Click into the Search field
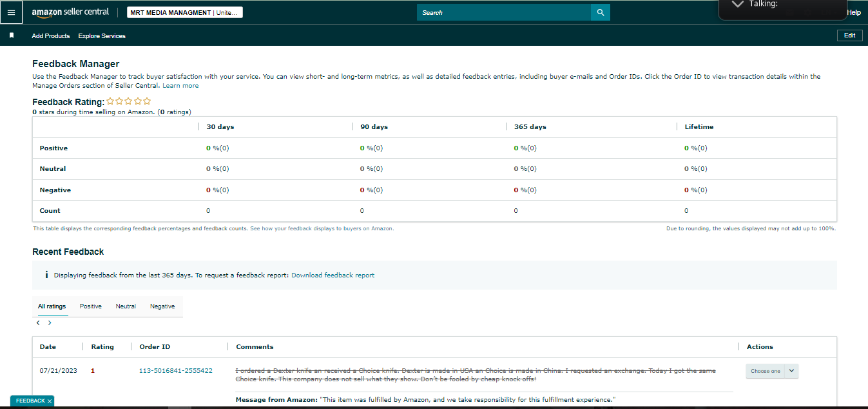Screen dimensions: 868x409 [504, 12]
